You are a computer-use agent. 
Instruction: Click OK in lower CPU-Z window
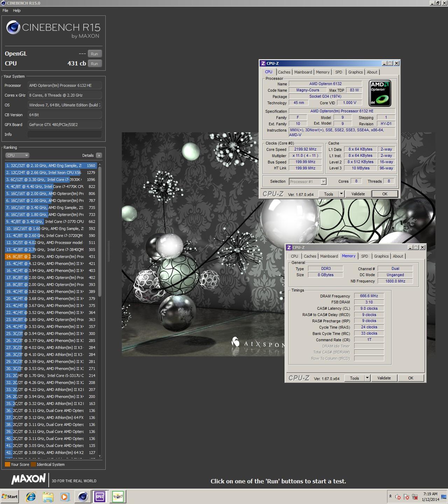tap(411, 378)
